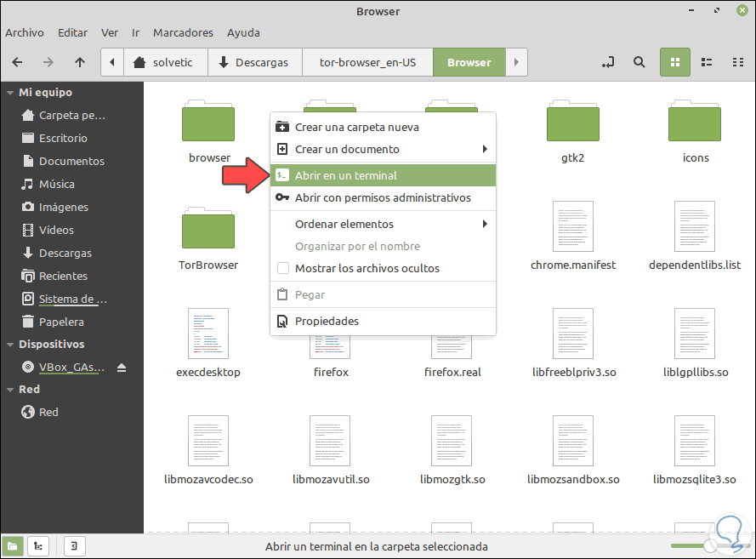Screen dimensions: 756x559
Task: Select the execdesktop file
Action: pyautogui.click(x=208, y=334)
